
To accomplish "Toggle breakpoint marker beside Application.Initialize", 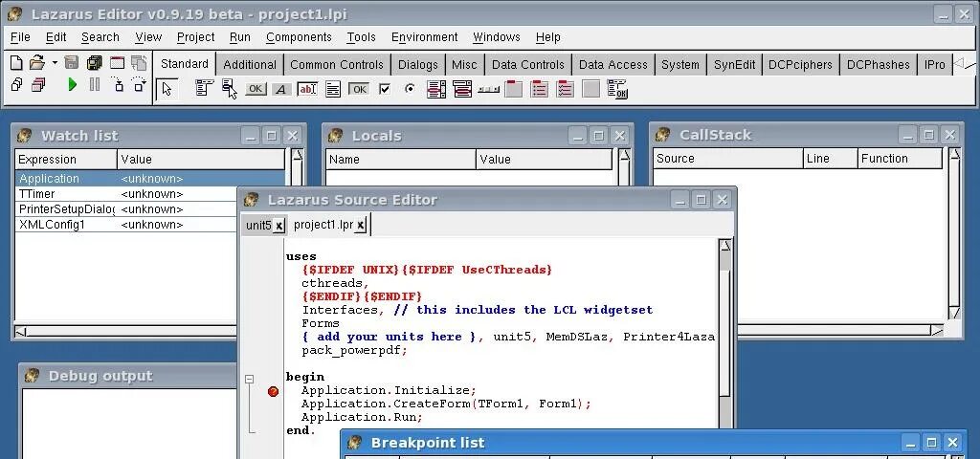I will (273, 391).
